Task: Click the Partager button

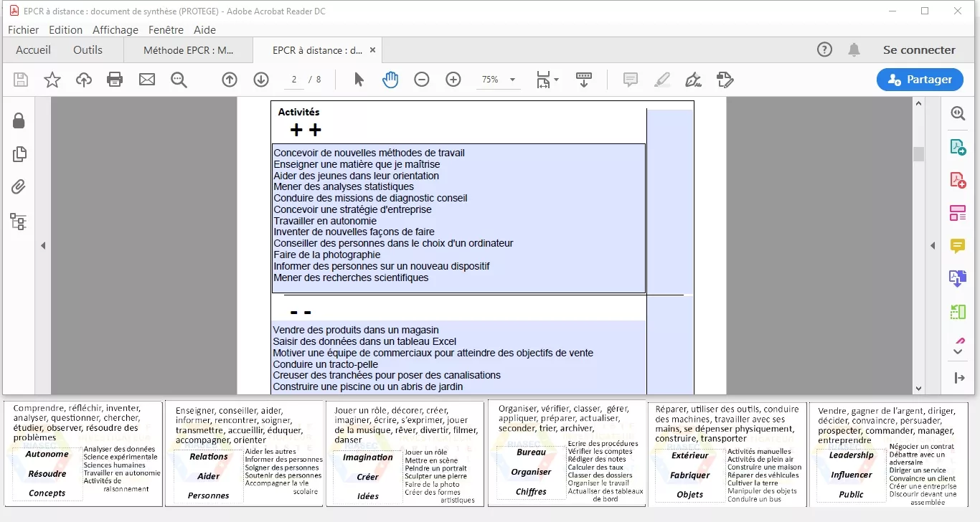Action: pyautogui.click(x=920, y=80)
